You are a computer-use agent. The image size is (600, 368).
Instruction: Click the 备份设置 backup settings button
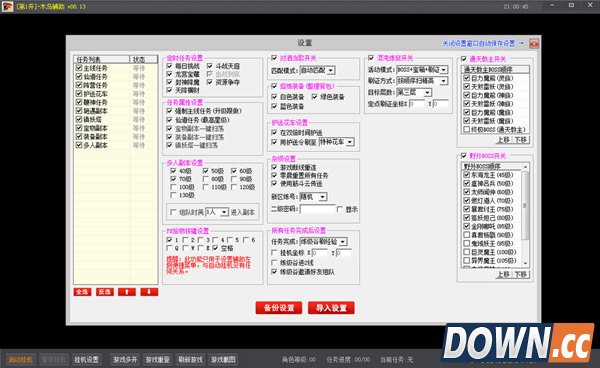(x=279, y=308)
